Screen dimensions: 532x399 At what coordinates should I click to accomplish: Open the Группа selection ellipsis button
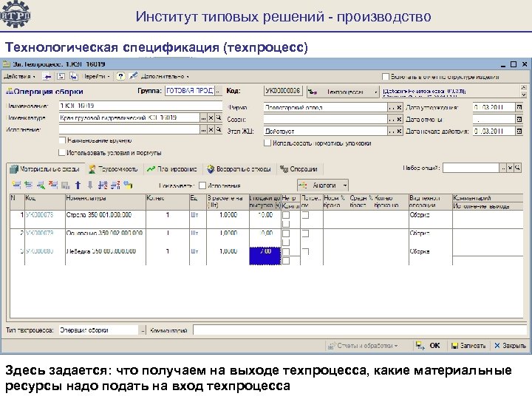click(x=218, y=91)
